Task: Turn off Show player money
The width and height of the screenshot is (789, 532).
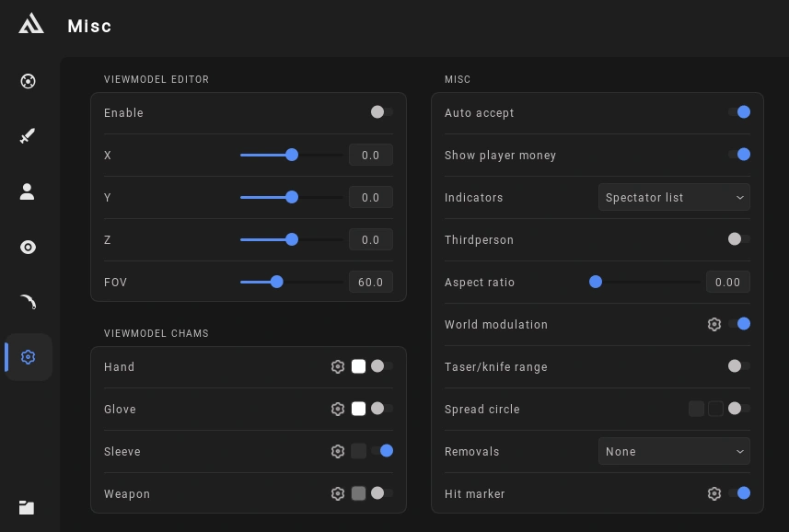Action: pos(739,155)
